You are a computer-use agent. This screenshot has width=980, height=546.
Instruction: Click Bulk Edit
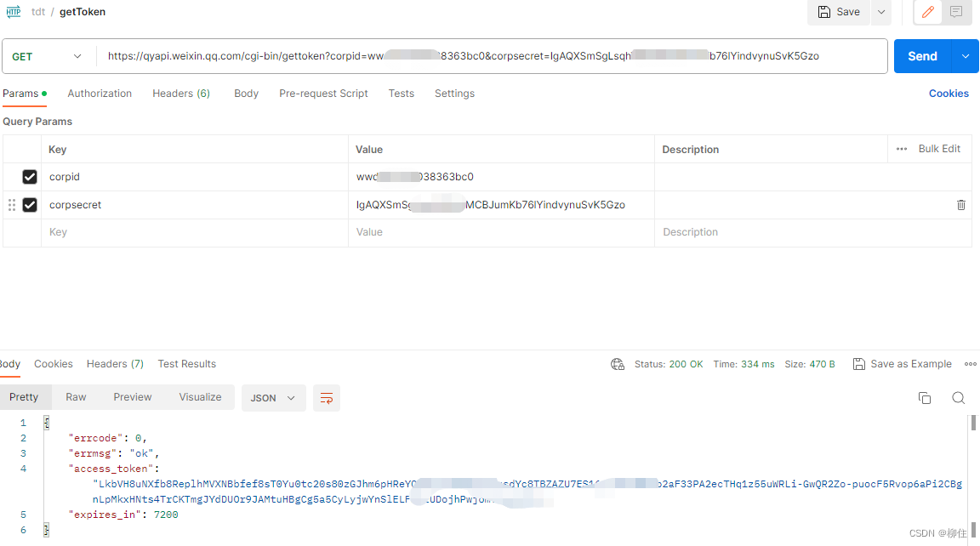click(x=939, y=149)
